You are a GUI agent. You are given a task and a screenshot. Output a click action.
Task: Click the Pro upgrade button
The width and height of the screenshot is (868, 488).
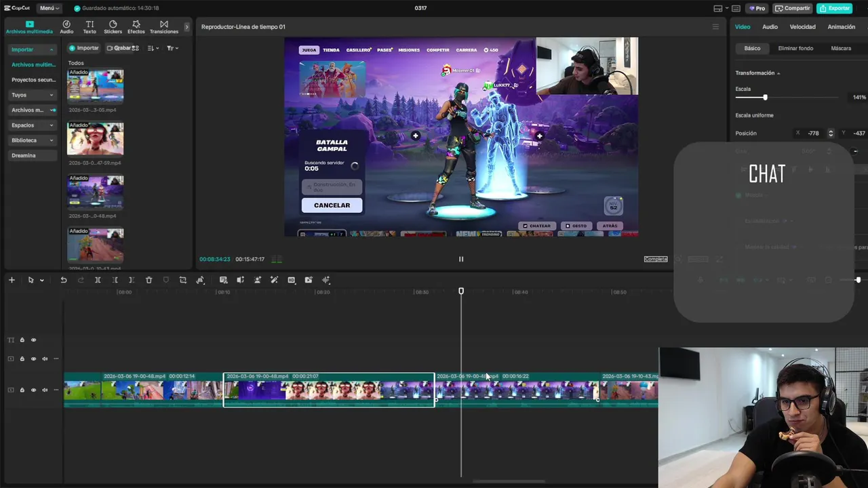click(x=757, y=8)
